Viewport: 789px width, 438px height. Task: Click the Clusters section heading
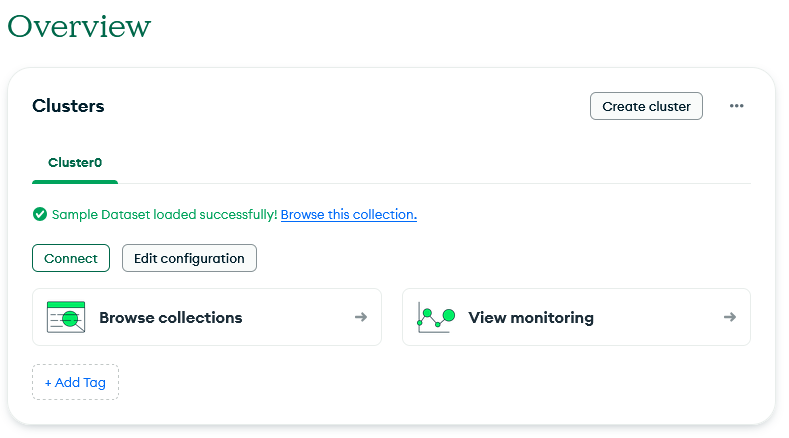click(x=68, y=106)
